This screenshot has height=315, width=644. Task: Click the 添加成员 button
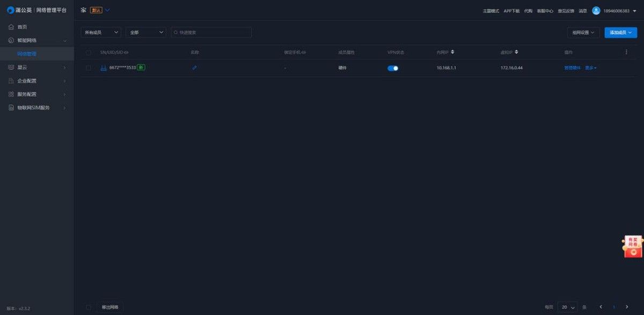pos(621,33)
